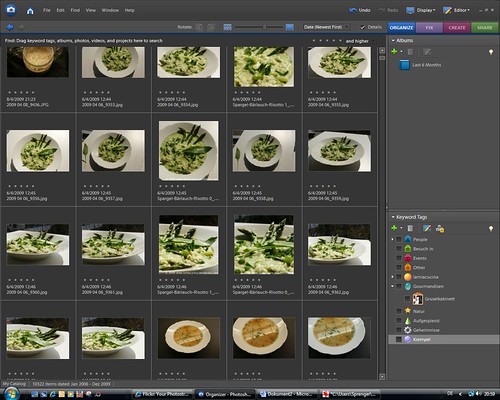Screen dimensions: 500x400
Task: Switch to the FIX tab
Action: click(x=429, y=28)
